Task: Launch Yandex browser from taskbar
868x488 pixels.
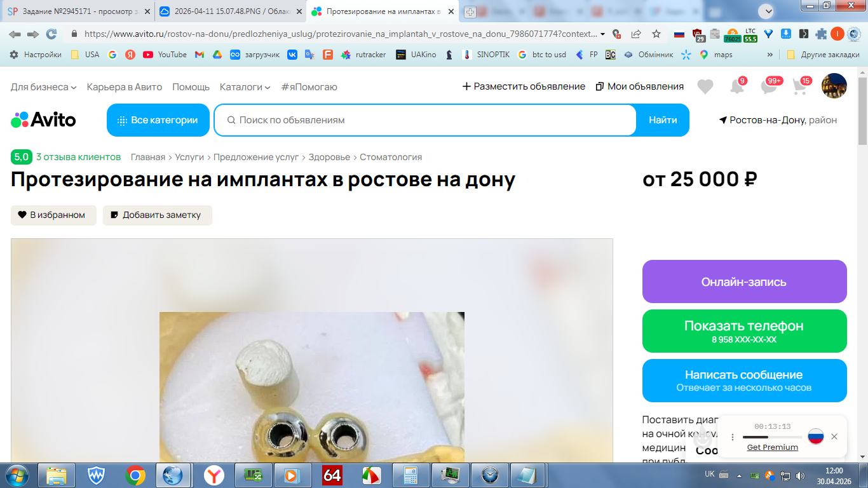Action: [214, 475]
